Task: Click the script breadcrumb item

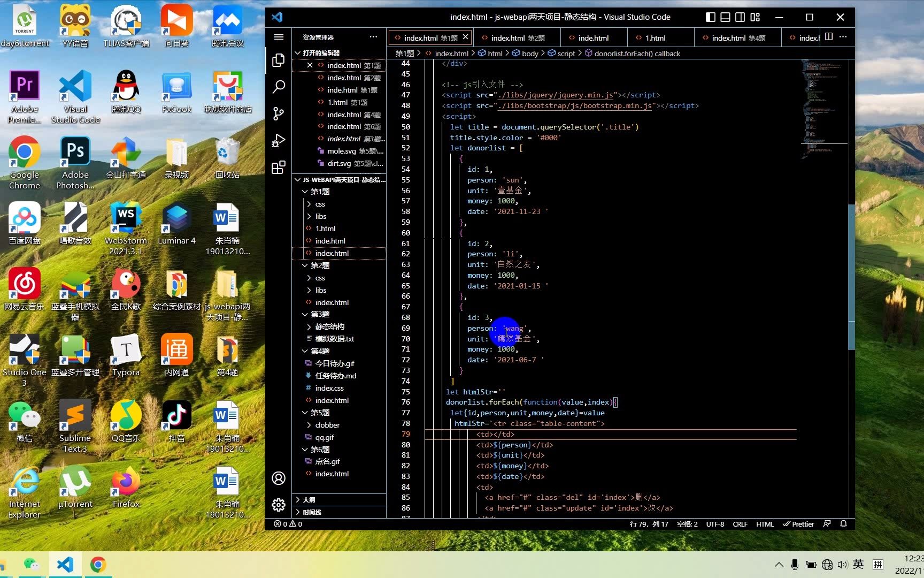Action: click(561, 54)
